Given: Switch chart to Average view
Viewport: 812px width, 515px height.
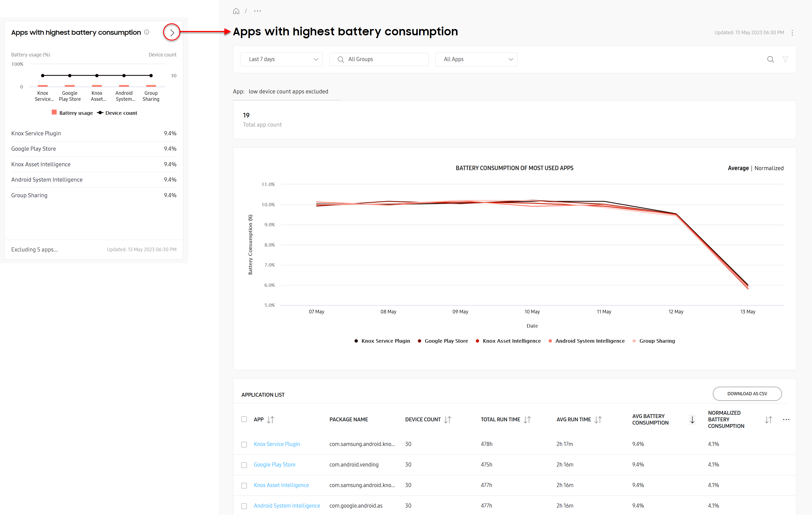Looking at the screenshot, I should (738, 168).
